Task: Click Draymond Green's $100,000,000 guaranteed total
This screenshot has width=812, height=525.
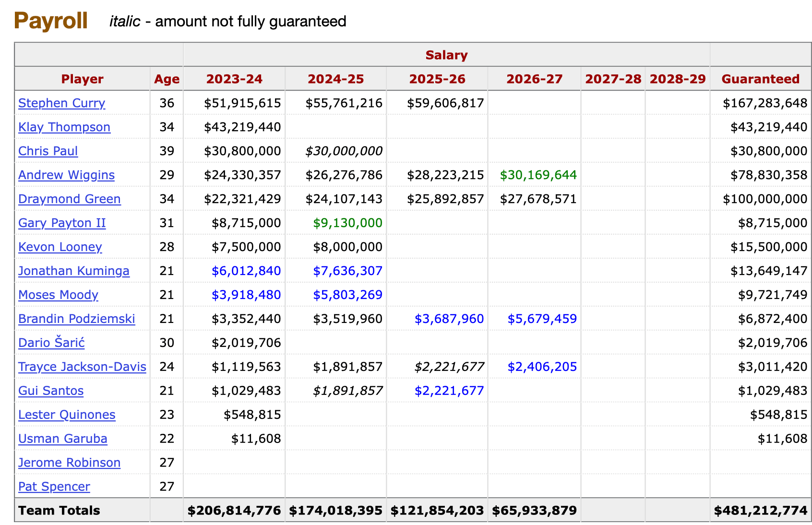Action: [x=765, y=199]
